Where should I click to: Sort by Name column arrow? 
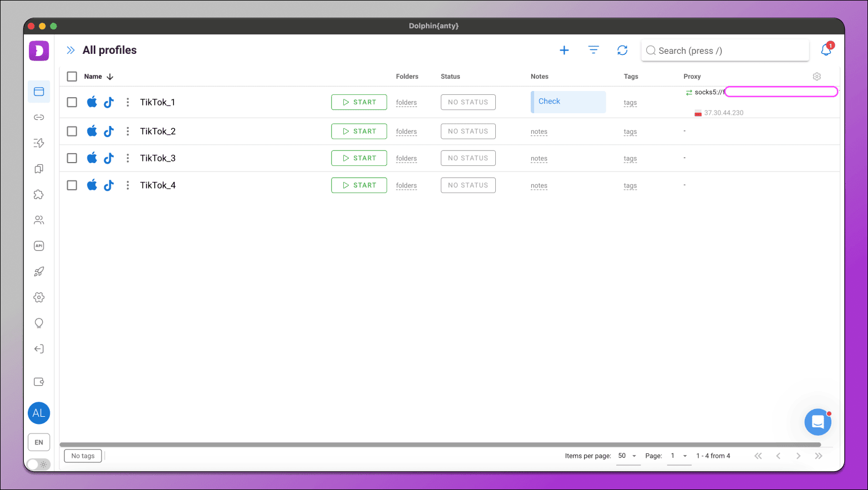[110, 77]
